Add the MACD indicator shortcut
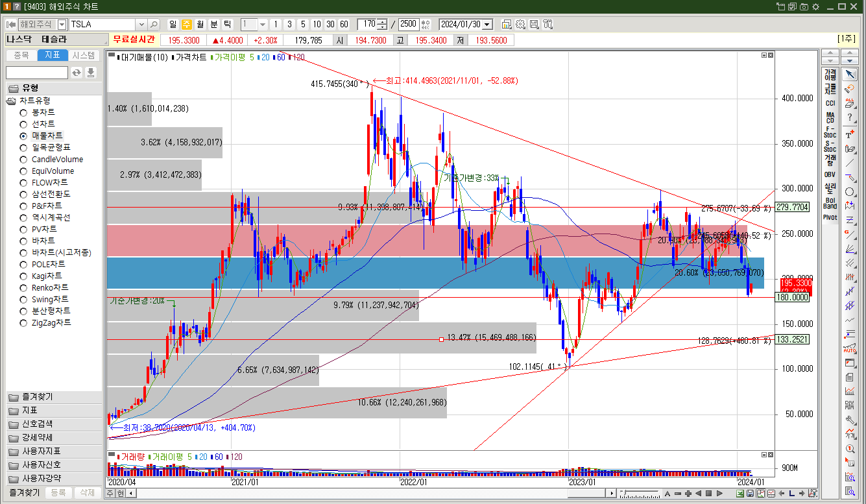 830,117
